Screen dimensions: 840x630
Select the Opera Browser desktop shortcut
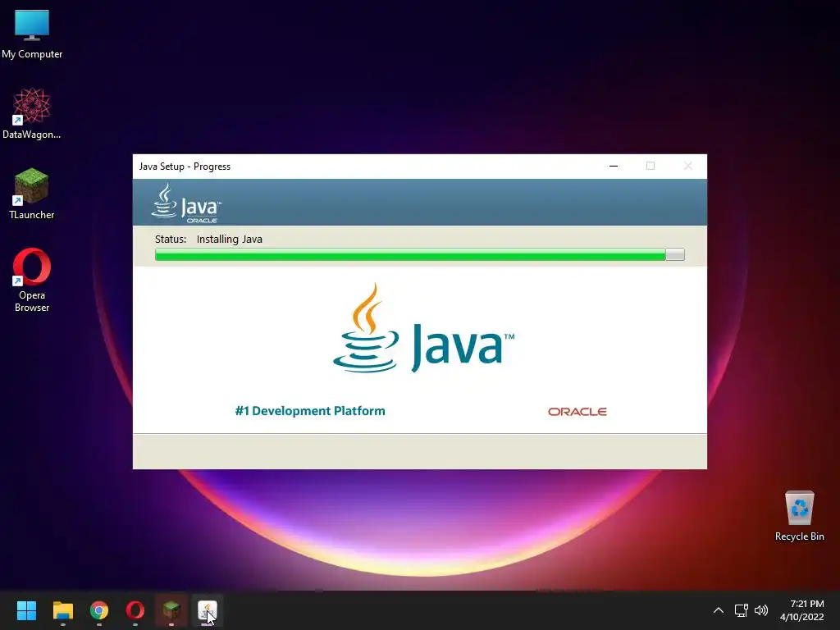pyautogui.click(x=32, y=281)
